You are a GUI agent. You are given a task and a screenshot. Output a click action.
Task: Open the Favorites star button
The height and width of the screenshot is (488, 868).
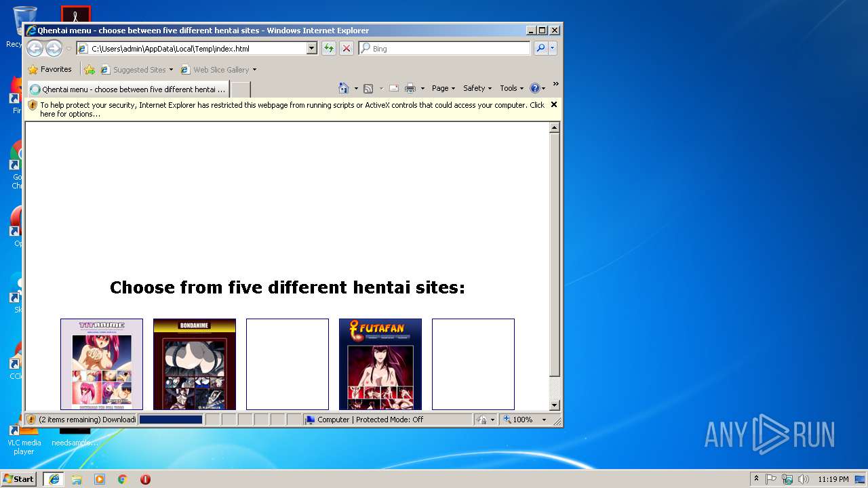pyautogui.click(x=50, y=69)
